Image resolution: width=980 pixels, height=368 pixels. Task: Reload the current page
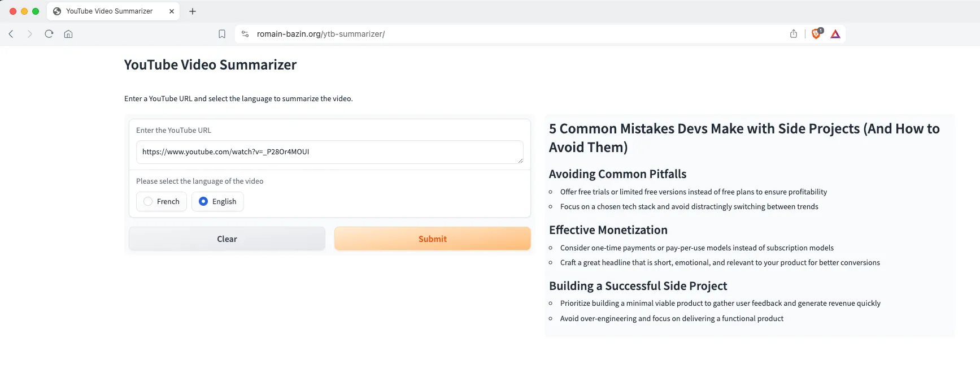pyautogui.click(x=49, y=34)
